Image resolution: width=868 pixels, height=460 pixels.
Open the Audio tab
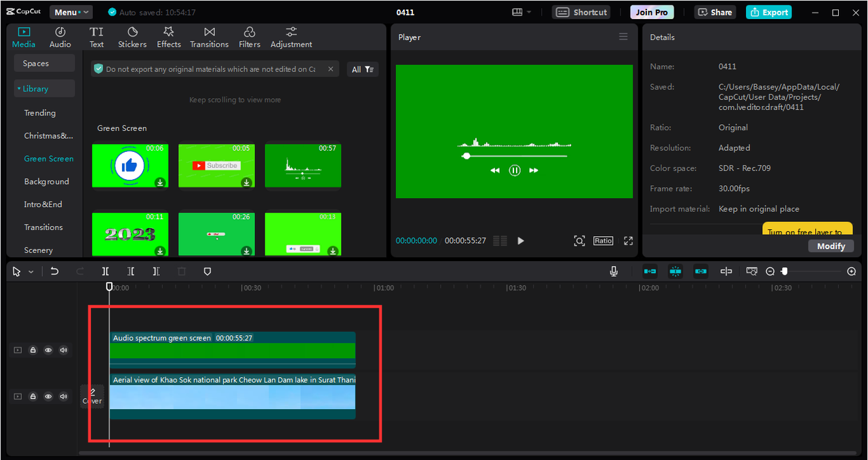[x=60, y=37]
